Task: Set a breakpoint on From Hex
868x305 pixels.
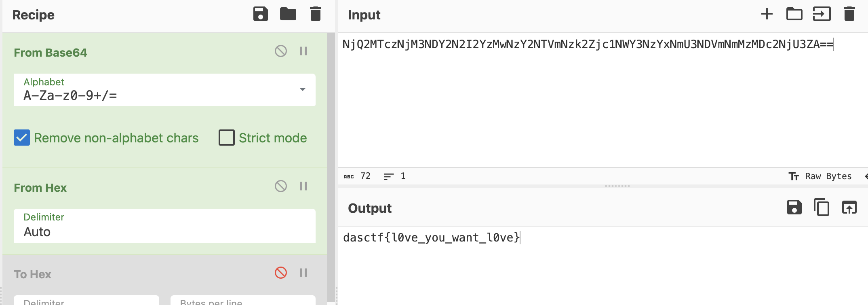Action: 303,186
